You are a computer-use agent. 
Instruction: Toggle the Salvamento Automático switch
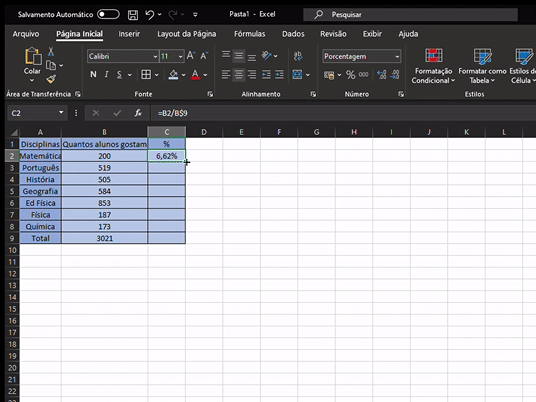[108, 14]
